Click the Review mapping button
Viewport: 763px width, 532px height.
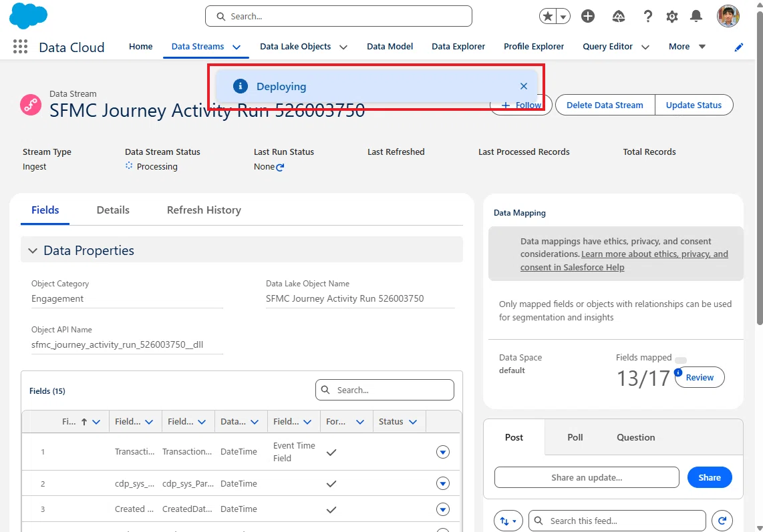(700, 377)
